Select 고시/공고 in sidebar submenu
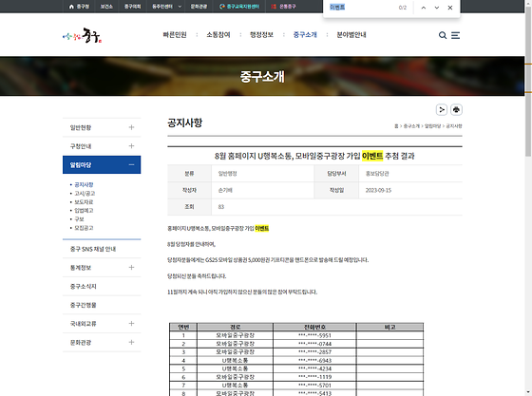 coord(85,194)
